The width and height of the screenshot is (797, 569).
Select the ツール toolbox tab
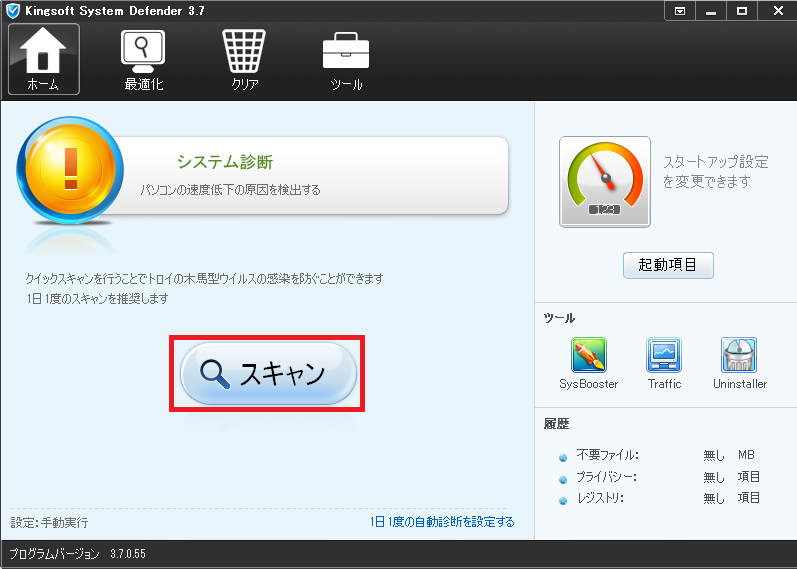click(346, 59)
